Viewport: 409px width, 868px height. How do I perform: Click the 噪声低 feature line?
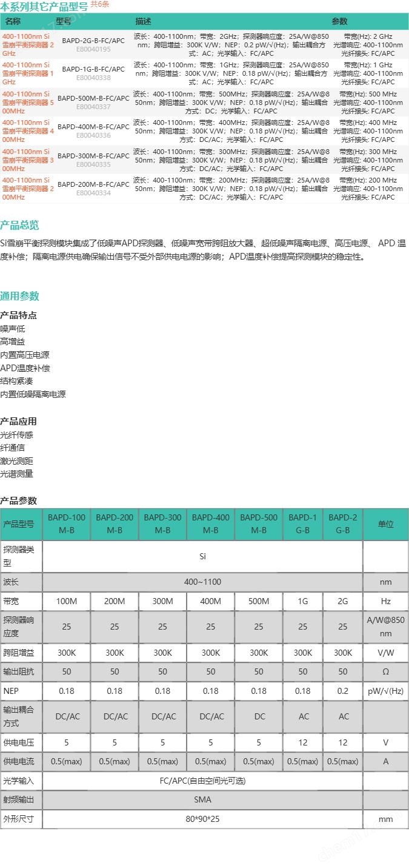pyautogui.click(x=13, y=328)
